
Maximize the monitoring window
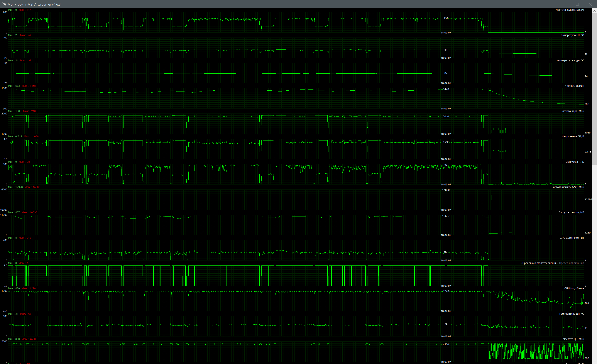(x=577, y=4)
